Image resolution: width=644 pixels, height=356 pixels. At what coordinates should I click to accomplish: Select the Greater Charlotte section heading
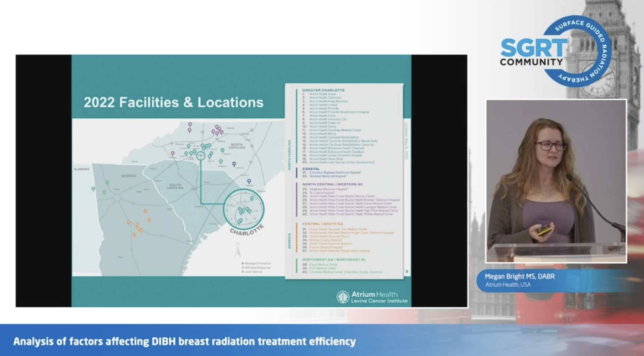(x=323, y=90)
